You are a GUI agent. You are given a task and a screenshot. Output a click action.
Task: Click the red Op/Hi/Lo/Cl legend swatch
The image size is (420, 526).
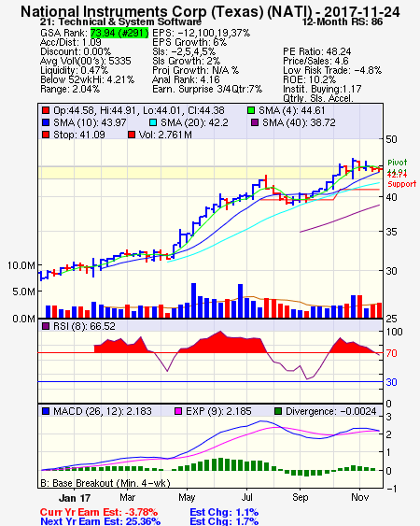pos(46,110)
